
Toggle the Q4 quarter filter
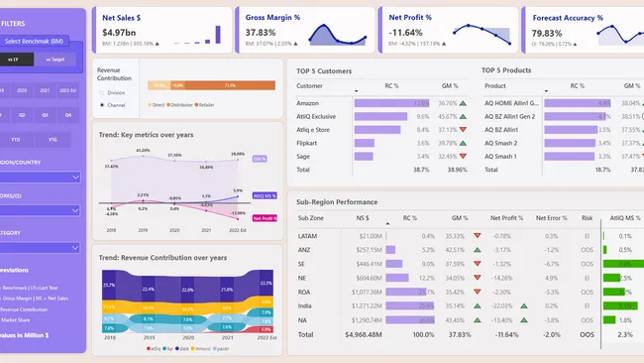tap(67, 115)
